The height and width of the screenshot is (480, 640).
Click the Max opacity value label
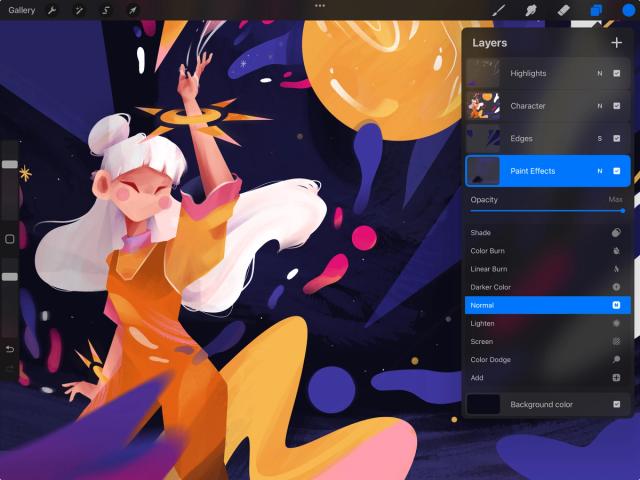(615, 200)
